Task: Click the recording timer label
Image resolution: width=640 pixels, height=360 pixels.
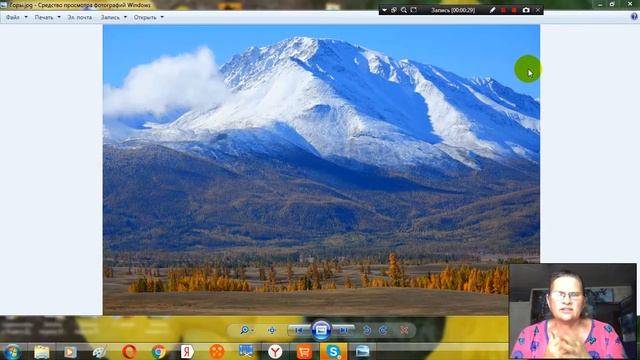Action: tap(453, 10)
